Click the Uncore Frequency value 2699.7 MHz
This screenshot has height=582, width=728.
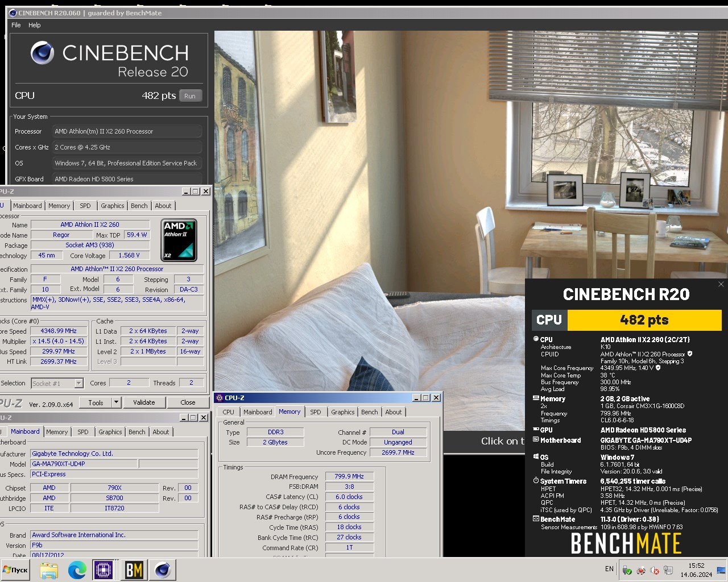coord(398,452)
